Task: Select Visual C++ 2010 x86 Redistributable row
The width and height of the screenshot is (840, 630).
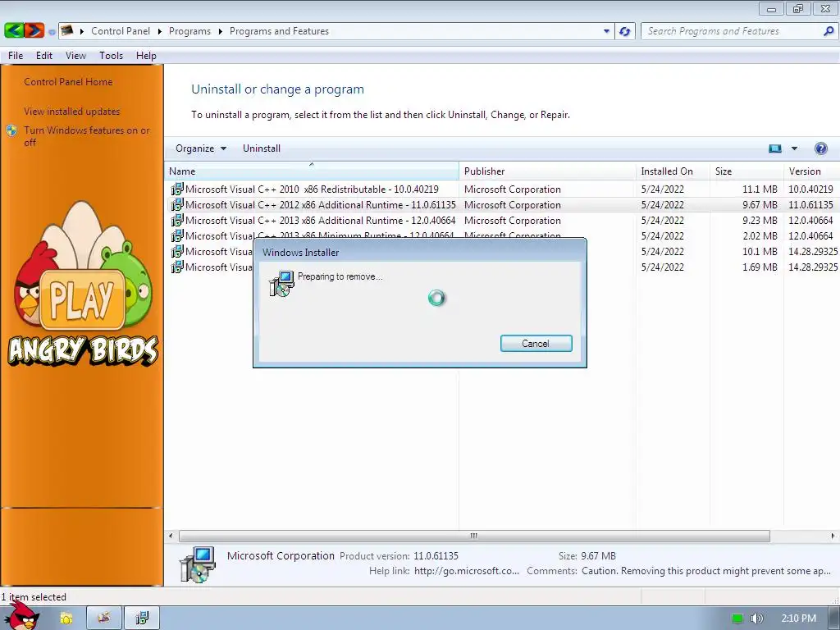Action: [502, 189]
